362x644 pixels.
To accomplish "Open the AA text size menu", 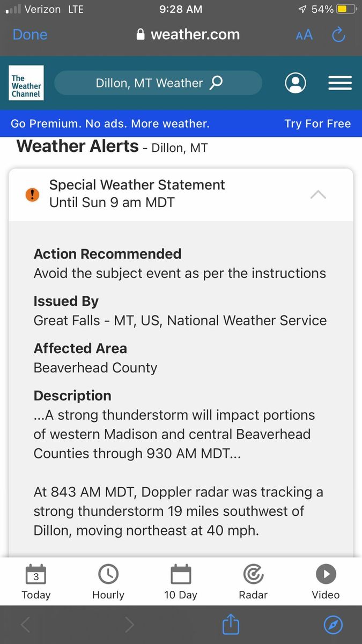I will tap(304, 35).
